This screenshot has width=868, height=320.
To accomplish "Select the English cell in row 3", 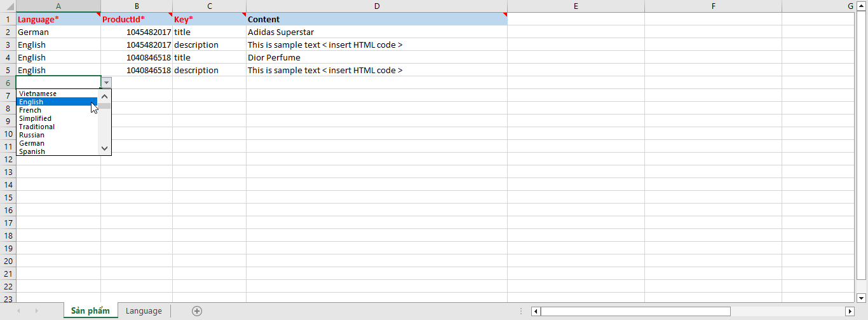I will pyautogui.click(x=58, y=45).
